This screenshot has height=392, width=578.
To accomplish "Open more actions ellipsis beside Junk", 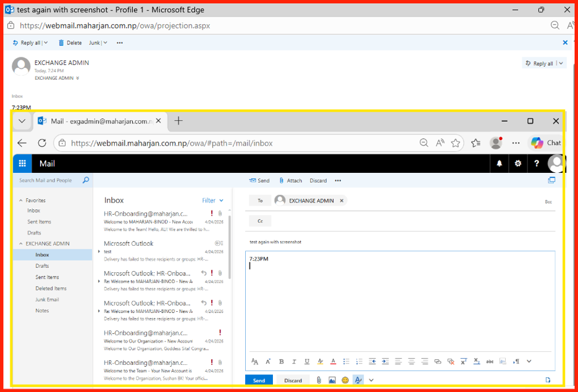I will click(119, 43).
